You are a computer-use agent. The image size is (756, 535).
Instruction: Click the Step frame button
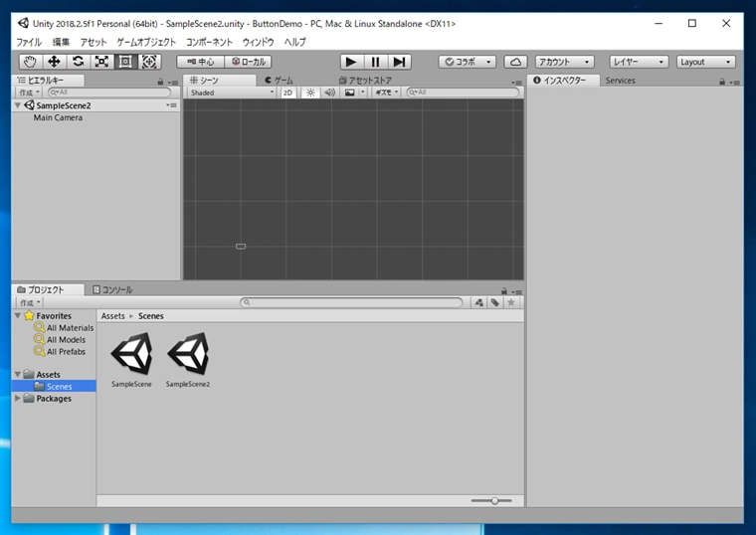pyautogui.click(x=399, y=62)
